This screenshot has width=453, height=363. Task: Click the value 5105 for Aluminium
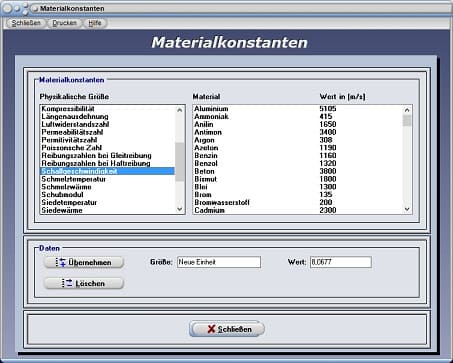pos(328,109)
